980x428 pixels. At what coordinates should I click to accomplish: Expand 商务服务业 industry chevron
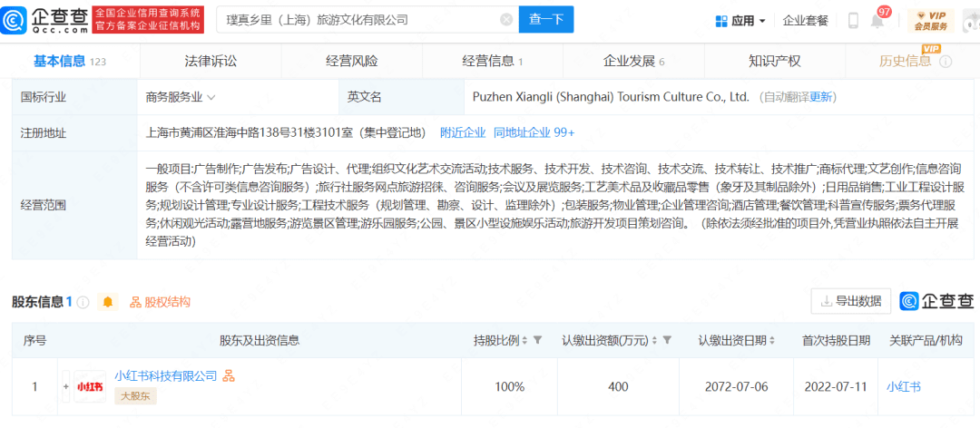point(211,98)
